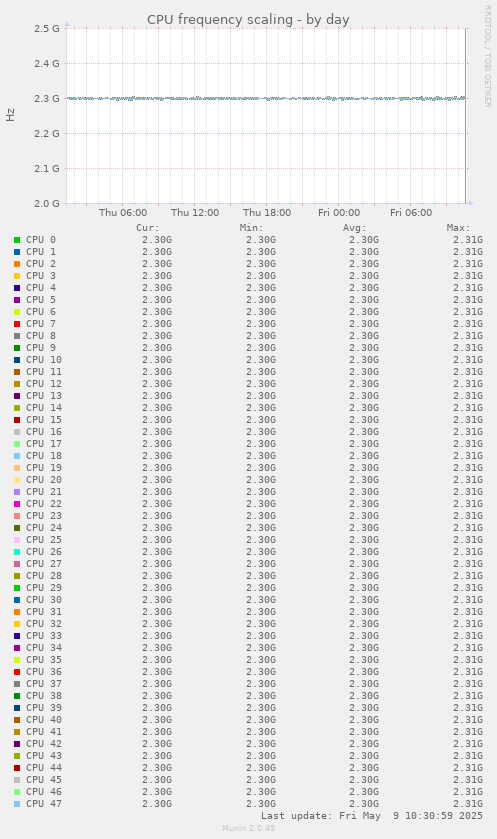Click the 'CPU 33' legend label
The image size is (497, 839).
coord(44,636)
